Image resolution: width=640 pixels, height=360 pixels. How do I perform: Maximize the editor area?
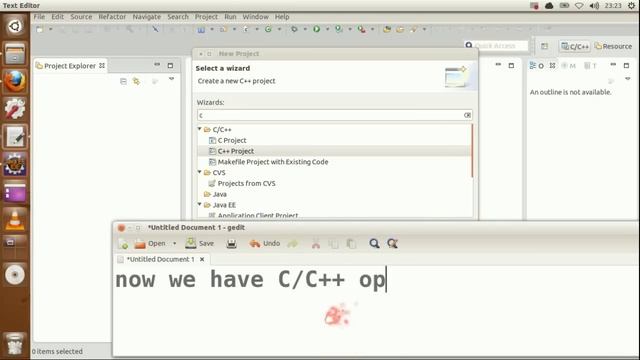[x=511, y=65]
